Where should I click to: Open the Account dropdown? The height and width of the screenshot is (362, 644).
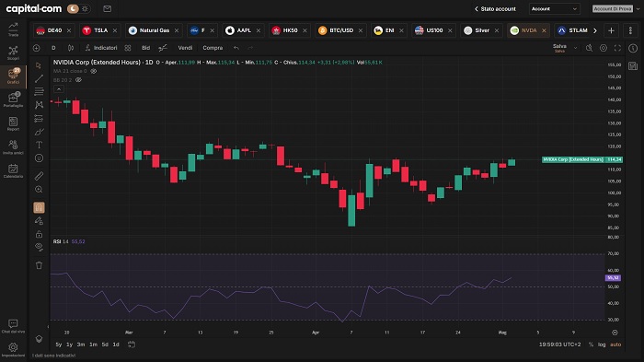555,8
